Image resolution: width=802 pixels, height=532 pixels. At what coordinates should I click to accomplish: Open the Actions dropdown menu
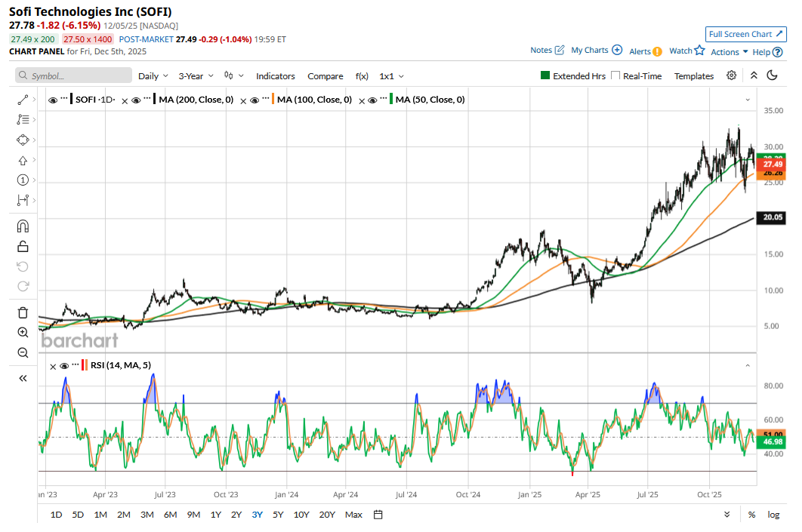point(729,51)
